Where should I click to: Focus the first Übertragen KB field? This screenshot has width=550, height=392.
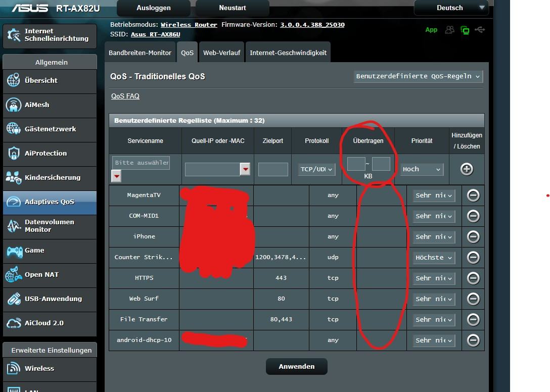coord(356,164)
